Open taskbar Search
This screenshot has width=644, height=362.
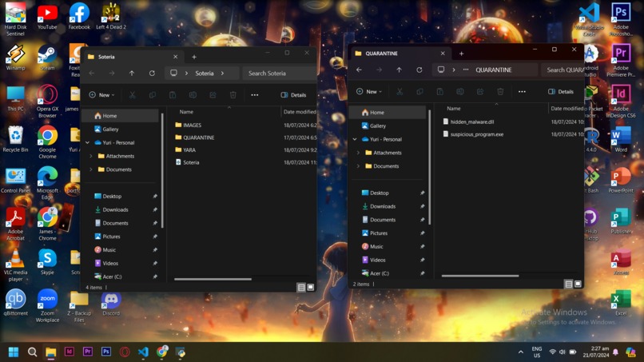[x=33, y=352]
